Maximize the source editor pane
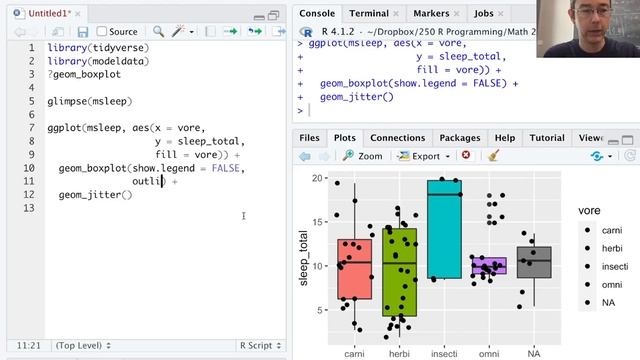 [x=273, y=16]
